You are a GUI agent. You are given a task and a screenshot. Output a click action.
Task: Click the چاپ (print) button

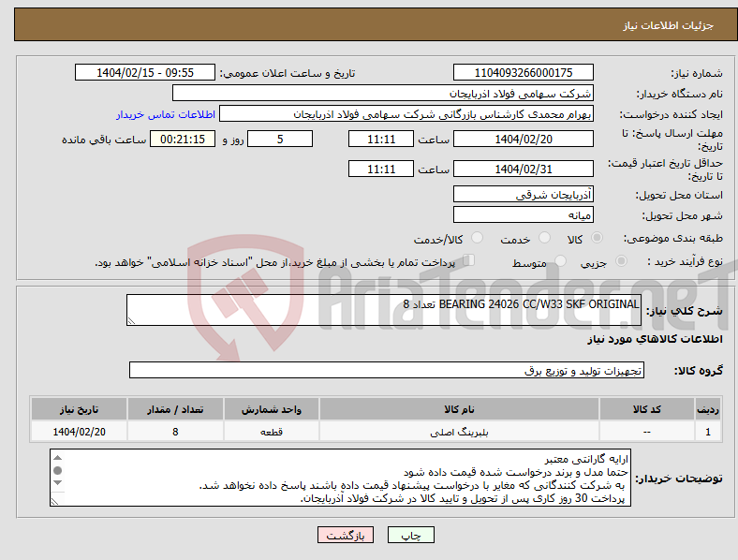point(410,535)
